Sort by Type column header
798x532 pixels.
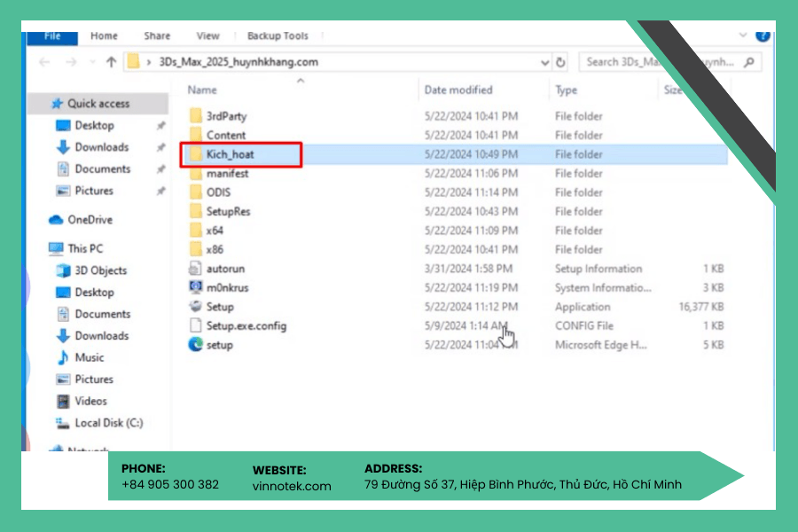coord(566,90)
